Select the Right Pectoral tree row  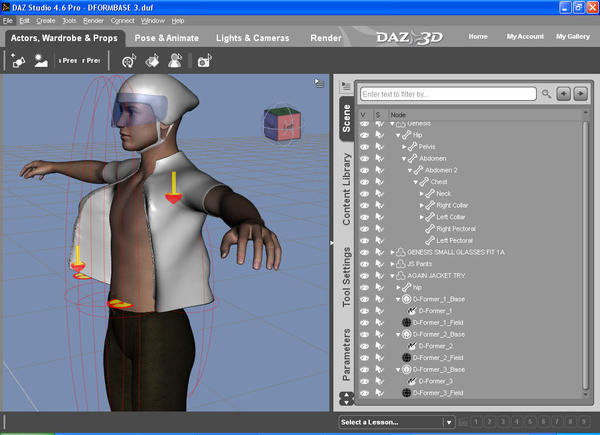(456, 229)
